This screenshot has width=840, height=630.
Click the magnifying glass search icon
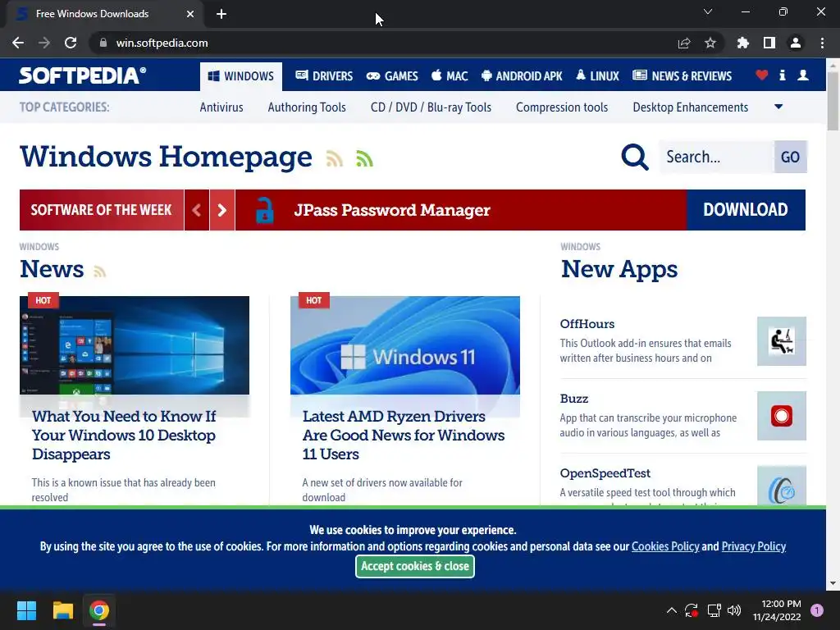[x=635, y=157]
